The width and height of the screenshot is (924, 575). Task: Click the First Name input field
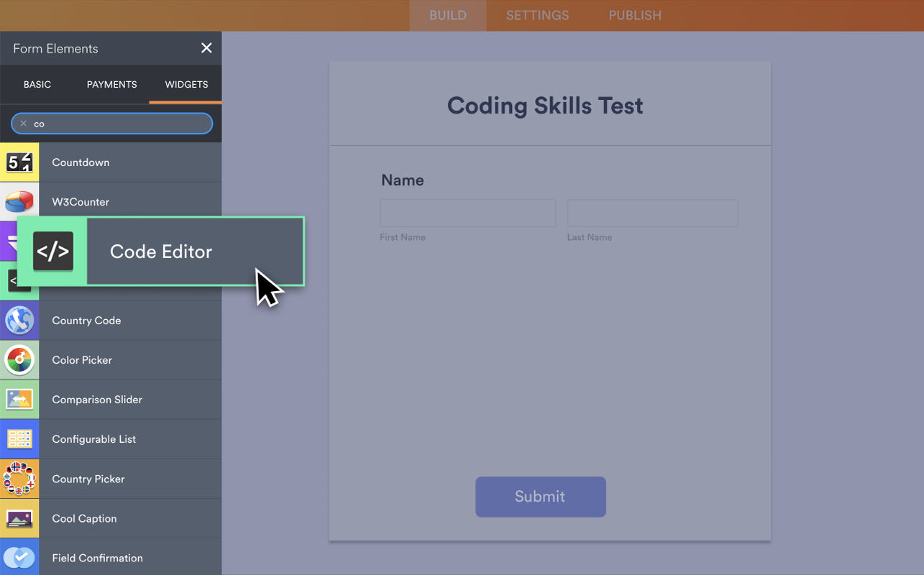467,213
